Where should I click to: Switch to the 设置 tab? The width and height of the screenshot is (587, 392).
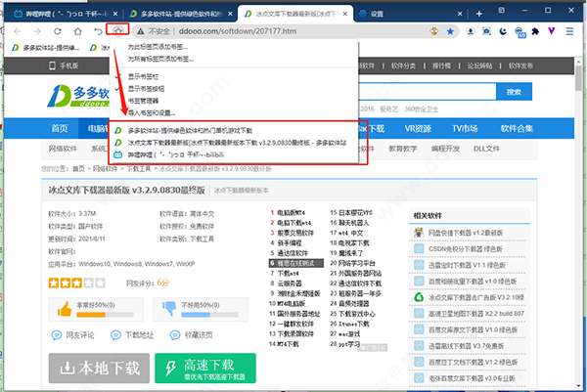[408, 14]
